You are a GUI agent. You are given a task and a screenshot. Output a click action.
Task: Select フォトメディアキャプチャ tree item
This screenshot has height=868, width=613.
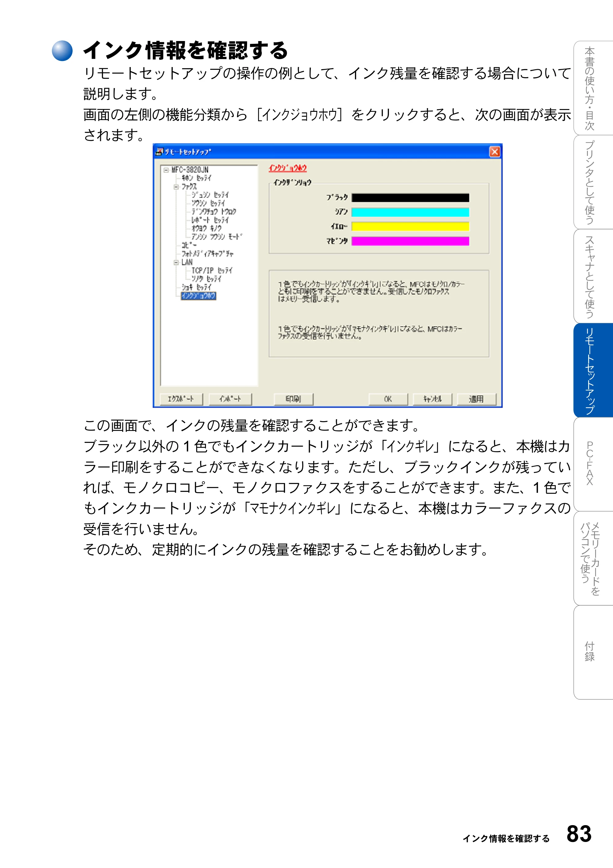208,254
